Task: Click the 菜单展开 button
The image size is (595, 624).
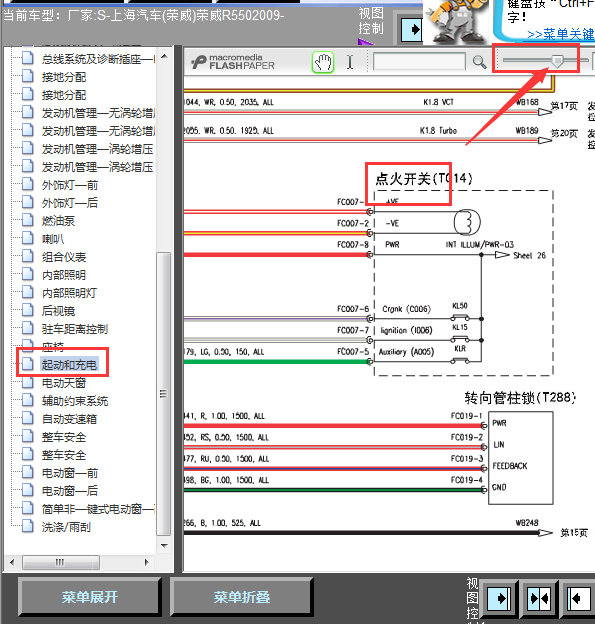Action: click(90, 597)
